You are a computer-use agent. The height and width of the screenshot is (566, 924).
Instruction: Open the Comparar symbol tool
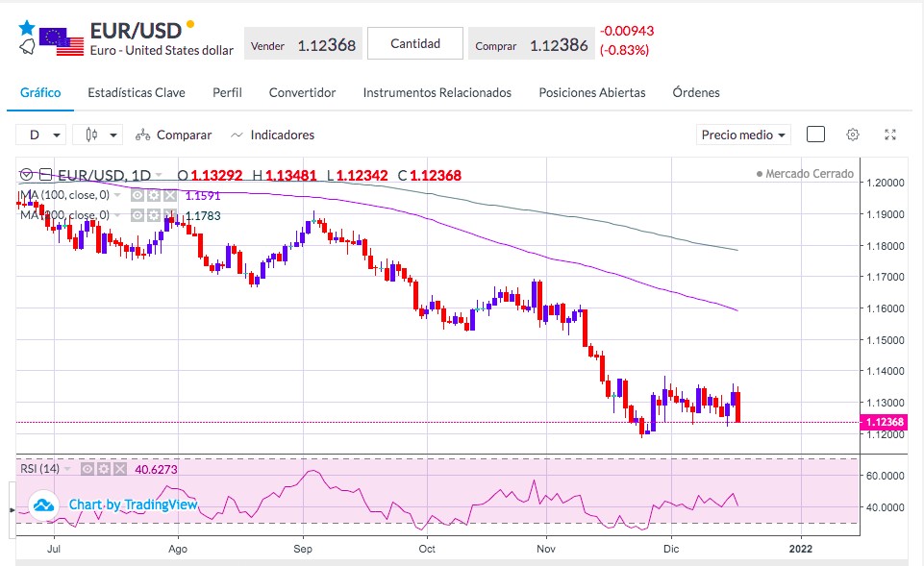(x=173, y=135)
